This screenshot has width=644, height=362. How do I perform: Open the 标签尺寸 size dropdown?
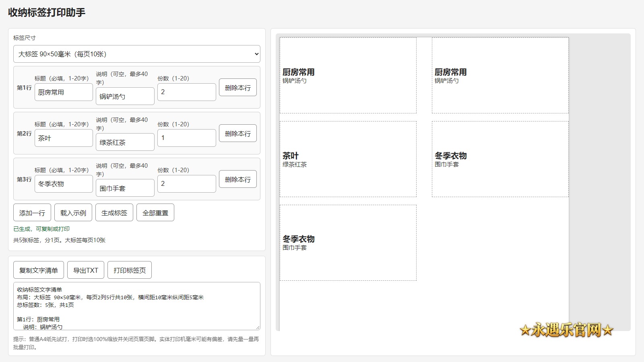[137, 54]
